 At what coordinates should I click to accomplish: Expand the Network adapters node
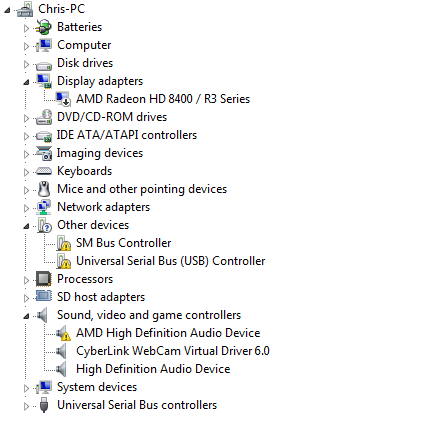26,208
